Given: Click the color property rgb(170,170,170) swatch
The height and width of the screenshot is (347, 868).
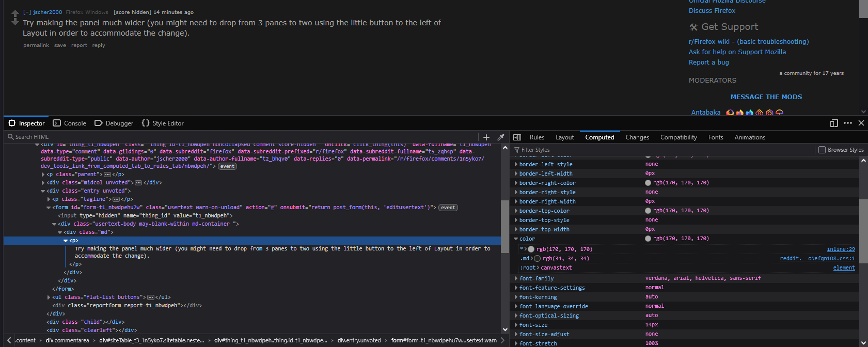Looking at the screenshot, I should 648,239.
